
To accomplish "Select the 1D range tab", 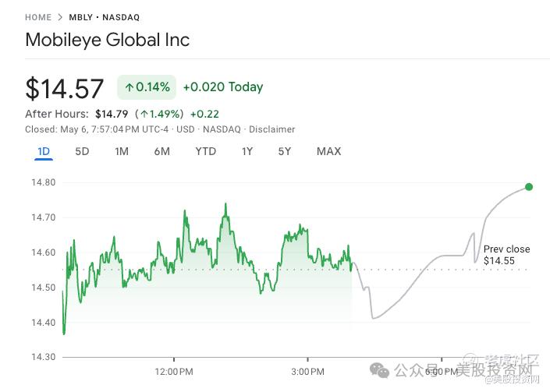I will point(44,151).
